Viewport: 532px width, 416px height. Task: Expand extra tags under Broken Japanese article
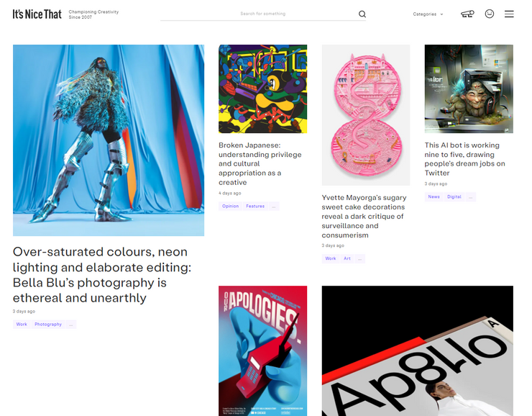click(x=274, y=206)
